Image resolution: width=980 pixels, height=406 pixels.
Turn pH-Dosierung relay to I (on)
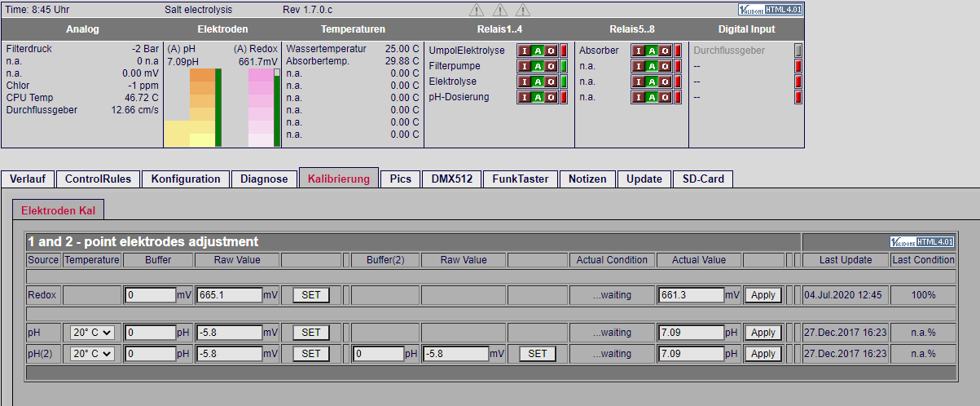pyautogui.click(x=525, y=97)
